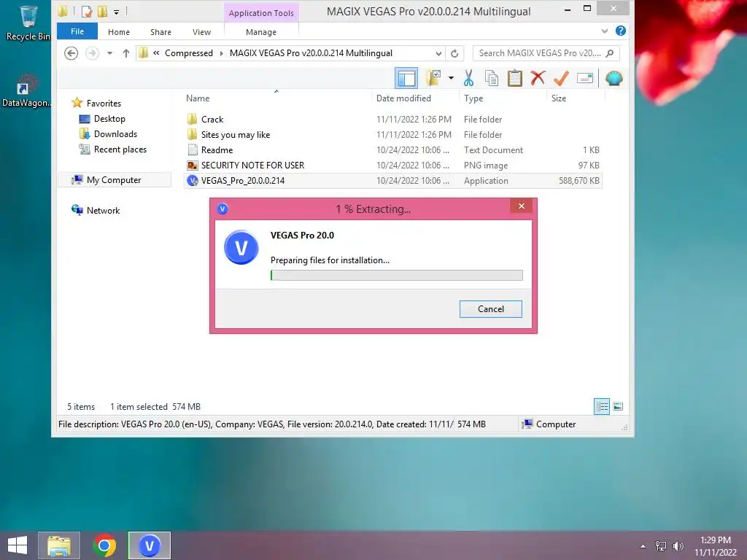Open the Customize Quick Access Toolbar dropdown
The height and width of the screenshot is (560, 747).
(116, 12)
